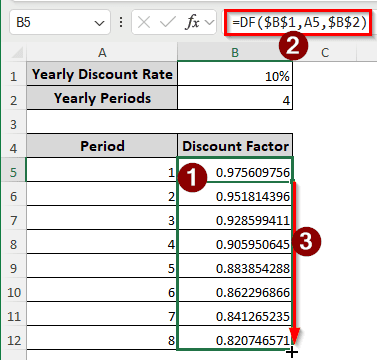Select the cell with 0.928599411
This screenshot has height=360, width=377.
235,218
